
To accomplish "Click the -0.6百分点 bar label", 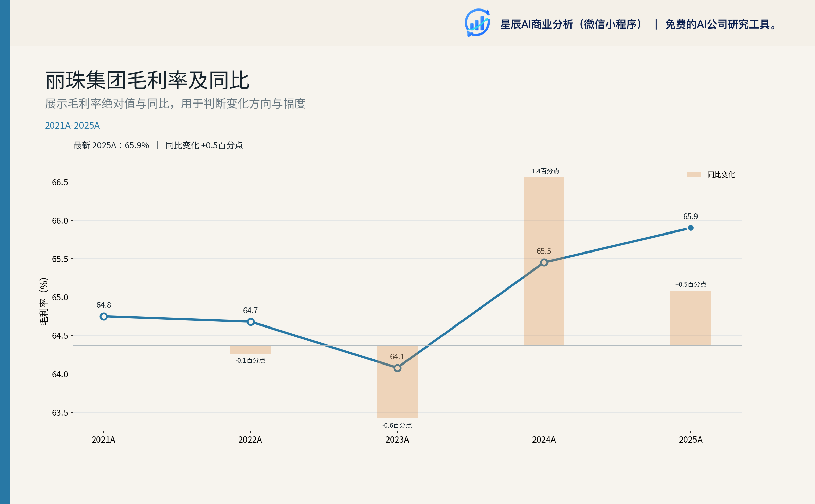I will click(397, 425).
